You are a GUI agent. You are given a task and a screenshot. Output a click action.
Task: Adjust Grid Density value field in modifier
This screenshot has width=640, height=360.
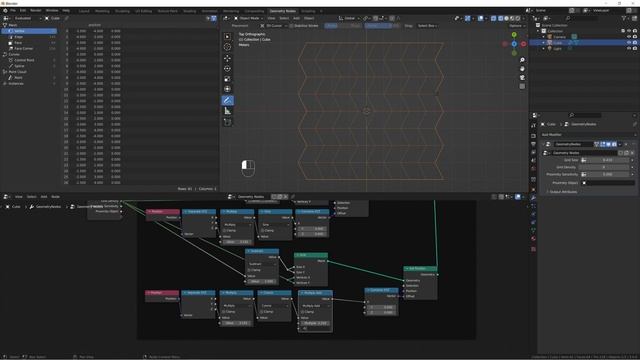604,167
